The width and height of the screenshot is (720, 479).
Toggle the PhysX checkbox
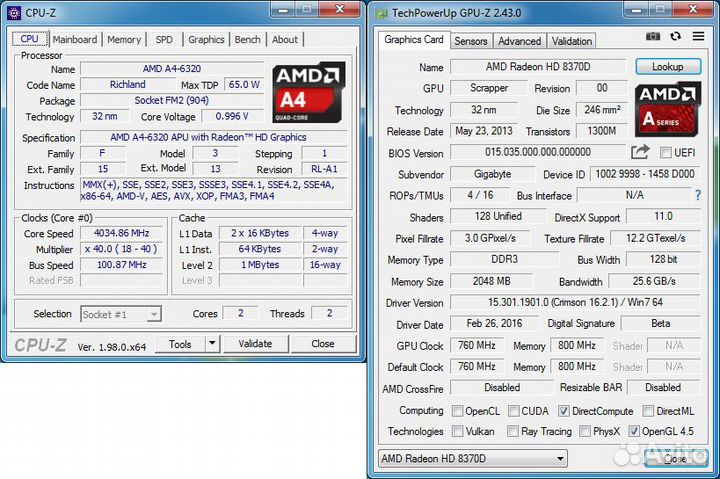[x=585, y=431]
